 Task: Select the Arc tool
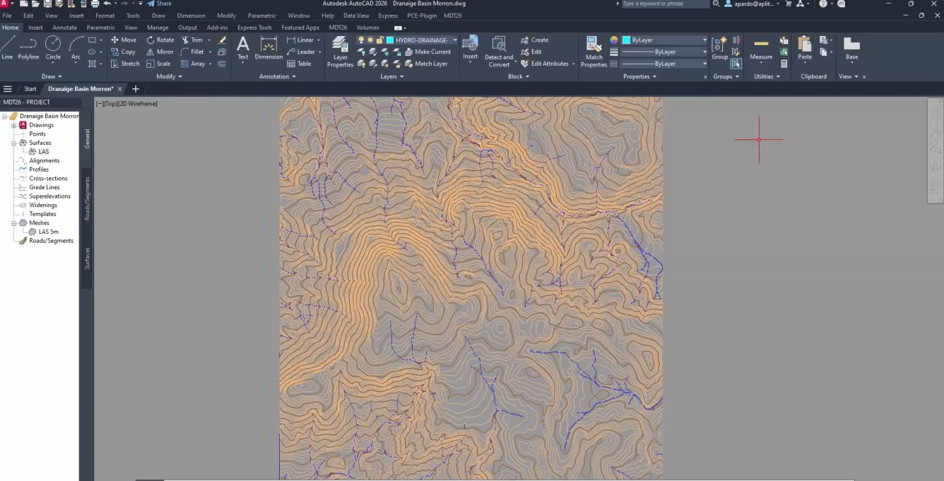pyautogui.click(x=76, y=48)
